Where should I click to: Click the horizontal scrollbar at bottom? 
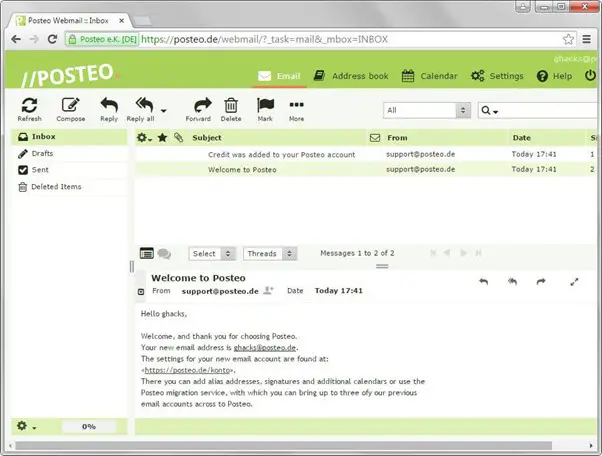tap(283, 446)
